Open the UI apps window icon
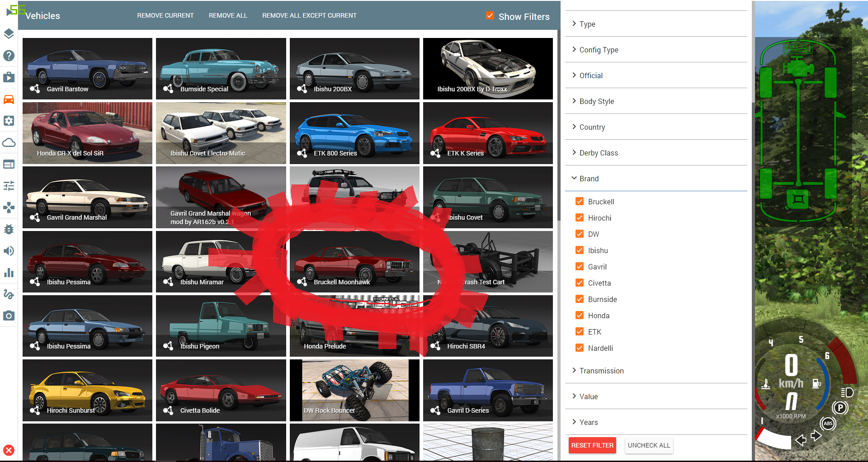 coord(9,164)
